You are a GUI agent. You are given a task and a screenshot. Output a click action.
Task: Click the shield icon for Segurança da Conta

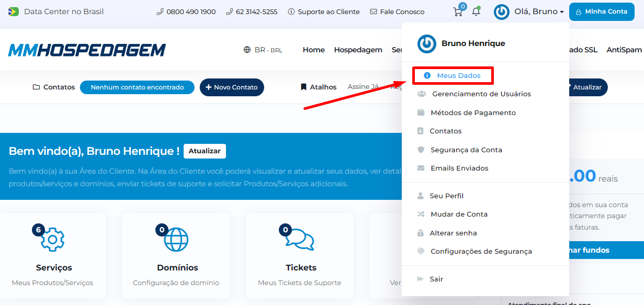(421, 150)
